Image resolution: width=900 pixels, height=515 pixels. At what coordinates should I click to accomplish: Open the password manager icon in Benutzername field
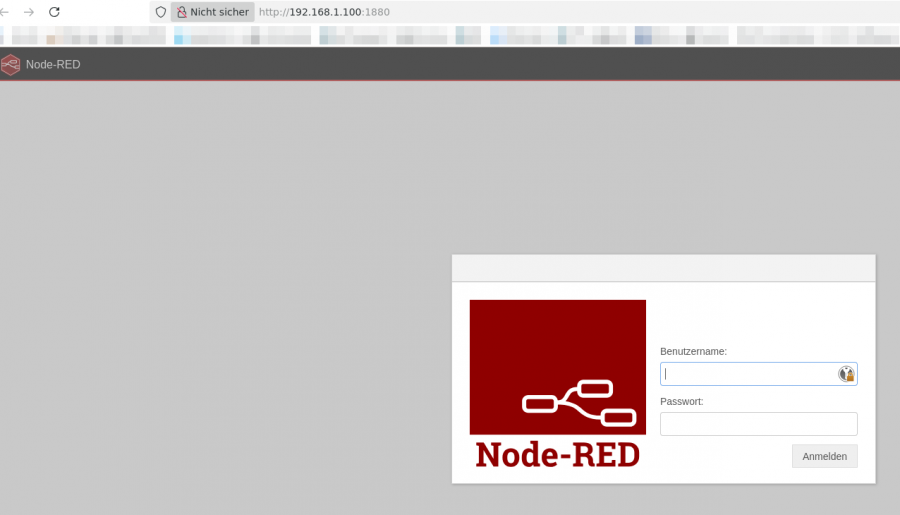(x=847, y=374)
